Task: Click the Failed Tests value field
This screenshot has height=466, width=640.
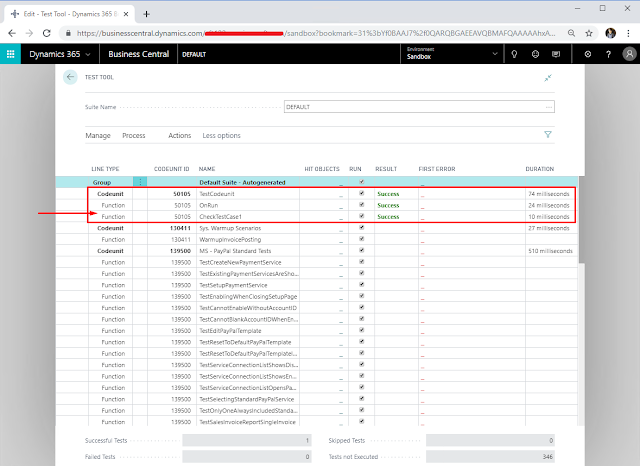Action: pos(247,457)
